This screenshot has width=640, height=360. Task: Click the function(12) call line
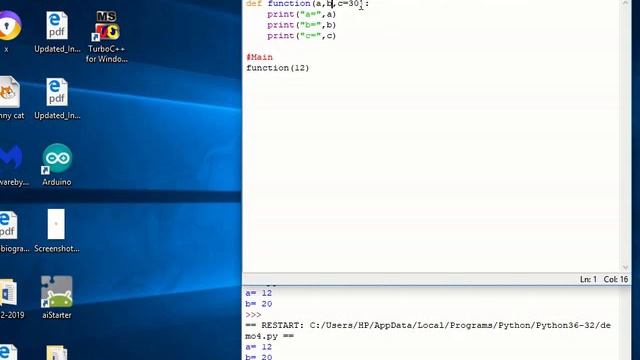click(x=278, y=68)
